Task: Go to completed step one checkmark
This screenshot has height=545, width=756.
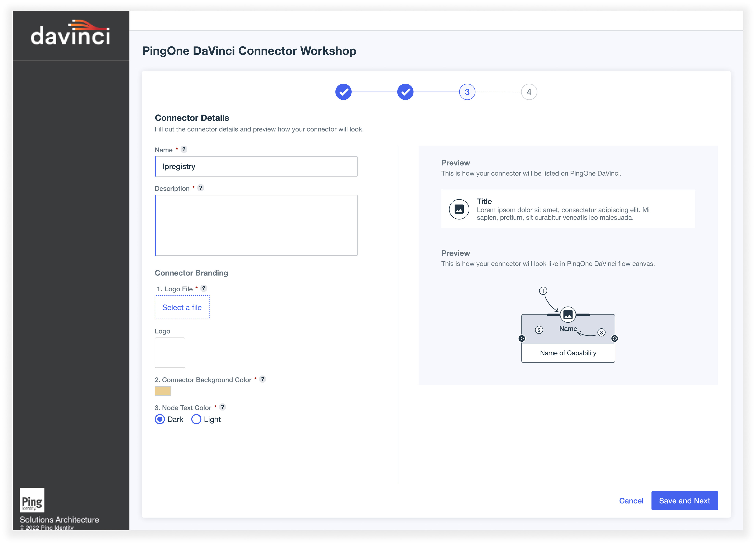Action: 343,92
